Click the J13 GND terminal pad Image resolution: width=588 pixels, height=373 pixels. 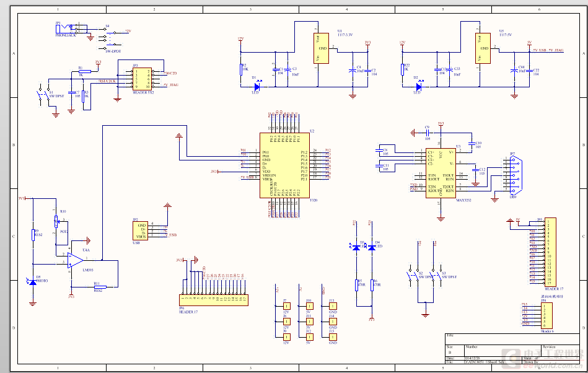point(333,306)
